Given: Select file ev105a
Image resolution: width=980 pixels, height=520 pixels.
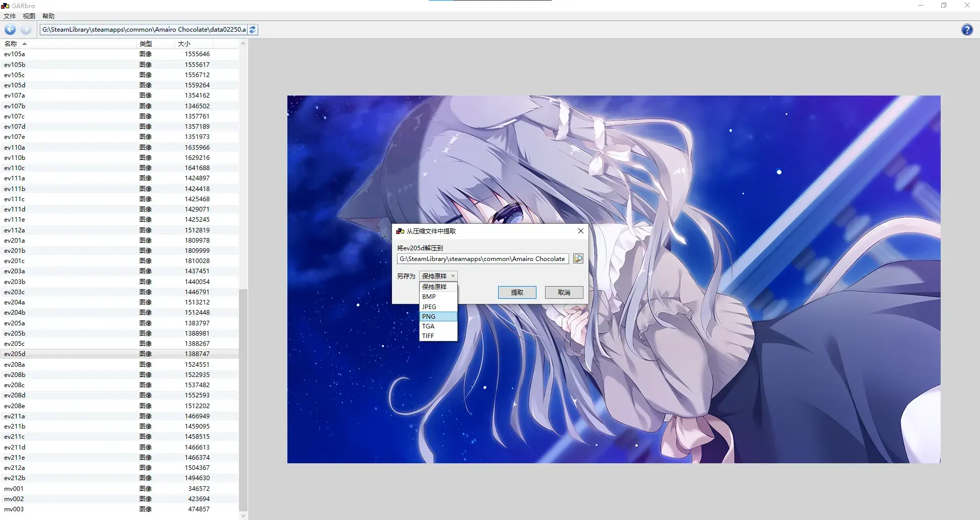Looking at the screenshot, I should click(x=119, y=54).
